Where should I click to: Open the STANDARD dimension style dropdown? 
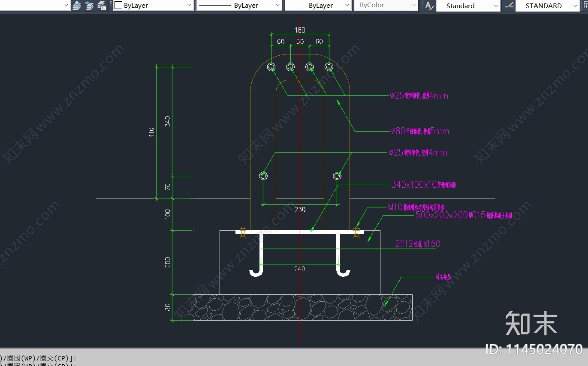(547, 6)
